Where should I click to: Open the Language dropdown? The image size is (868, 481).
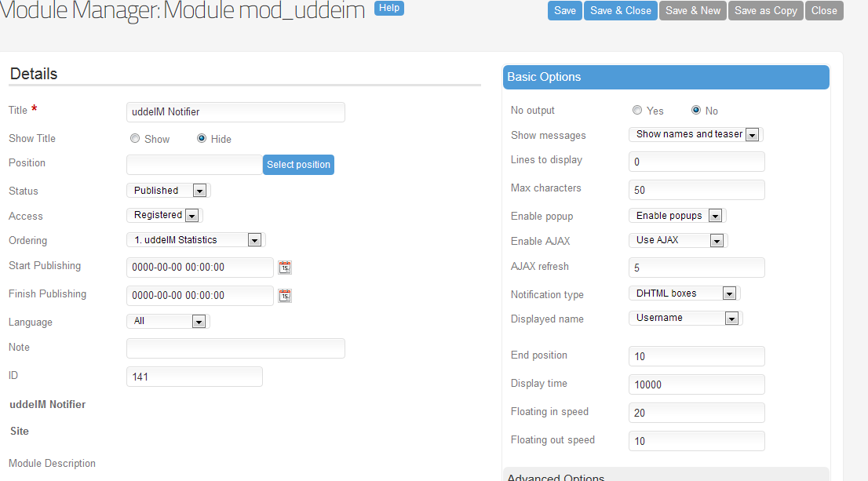pos(168,321)
